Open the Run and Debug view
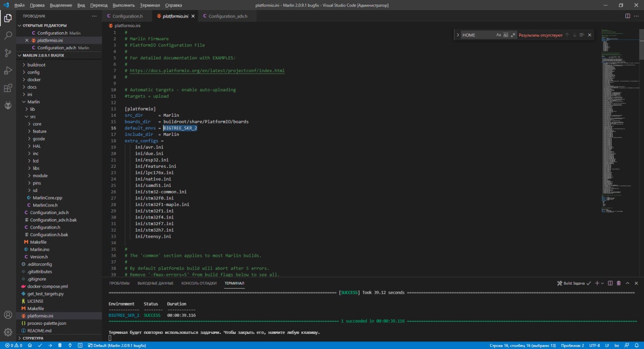The height and width of the screenshot is (349, 644). [8, 71]
